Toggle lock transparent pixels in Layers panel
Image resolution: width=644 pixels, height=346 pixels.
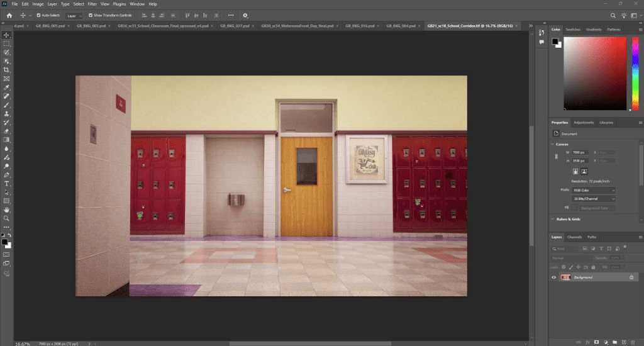click(x=563, y=267)
